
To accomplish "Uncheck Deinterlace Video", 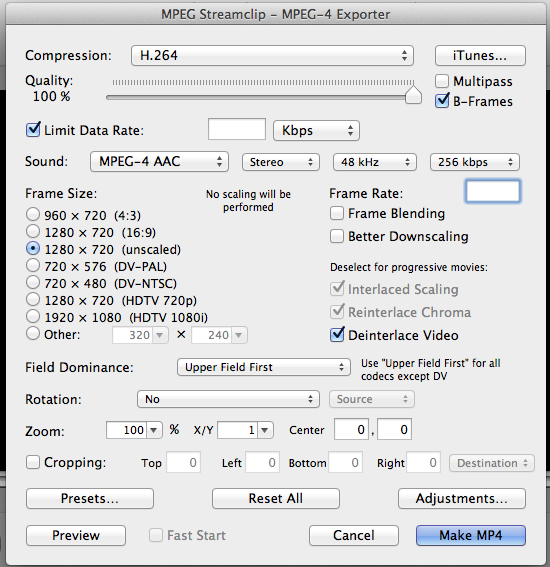I will (337, 335).
